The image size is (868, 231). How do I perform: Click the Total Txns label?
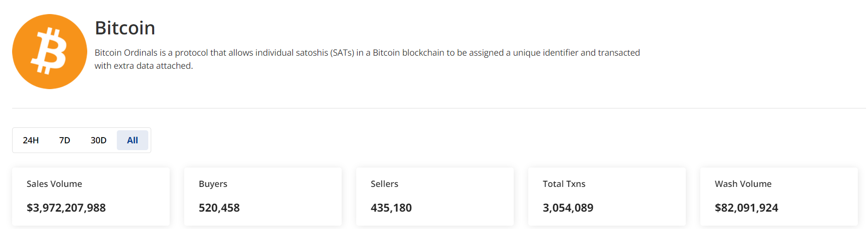click(x=564, y=184)
